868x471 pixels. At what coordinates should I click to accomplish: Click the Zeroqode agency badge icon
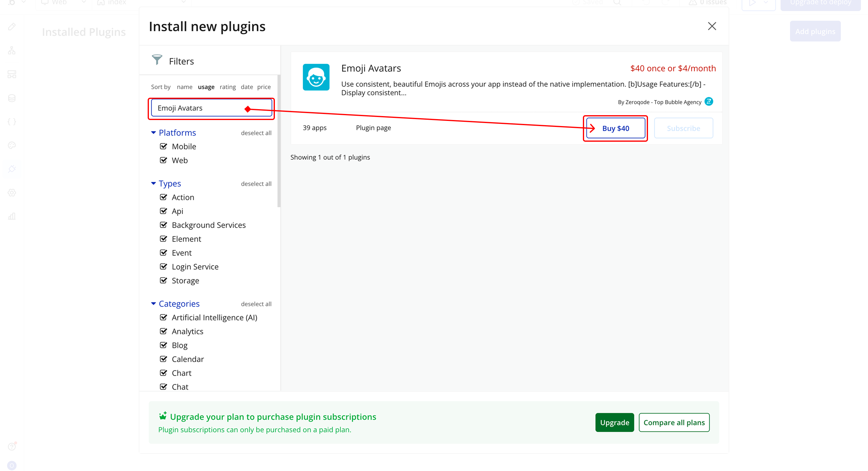709,102
